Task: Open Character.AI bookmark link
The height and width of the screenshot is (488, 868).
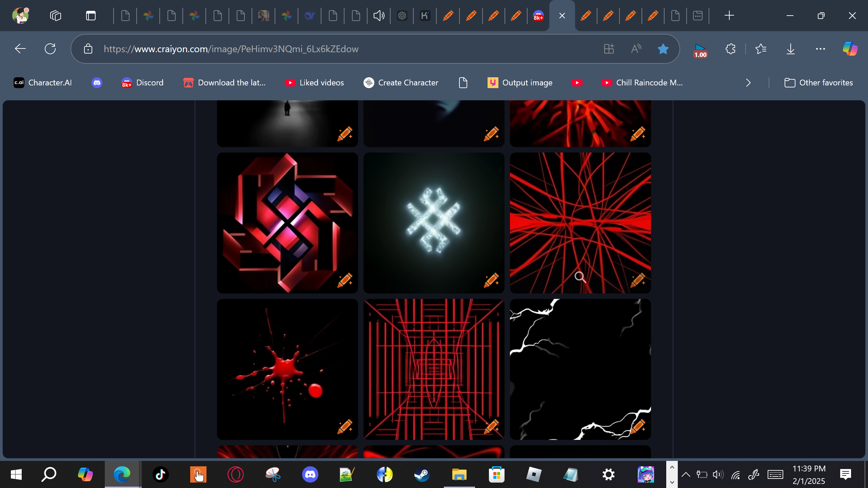Action: click(x=43, y=83)
